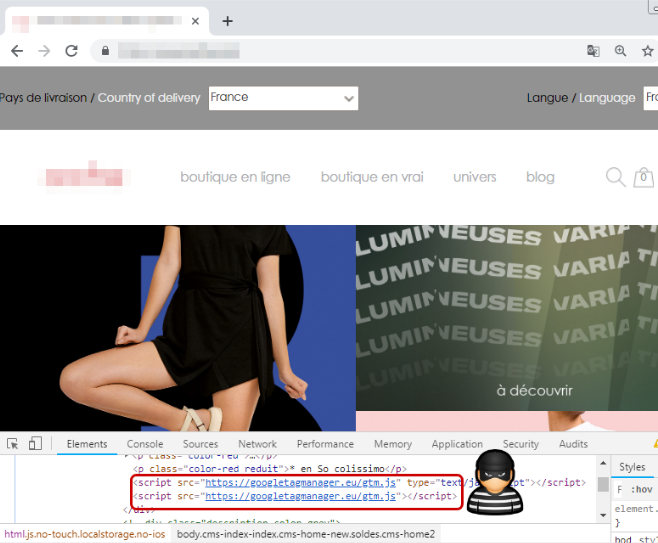Screen dimensions: 658x543
Task: Open the Network tab
Action: point(257,444)
